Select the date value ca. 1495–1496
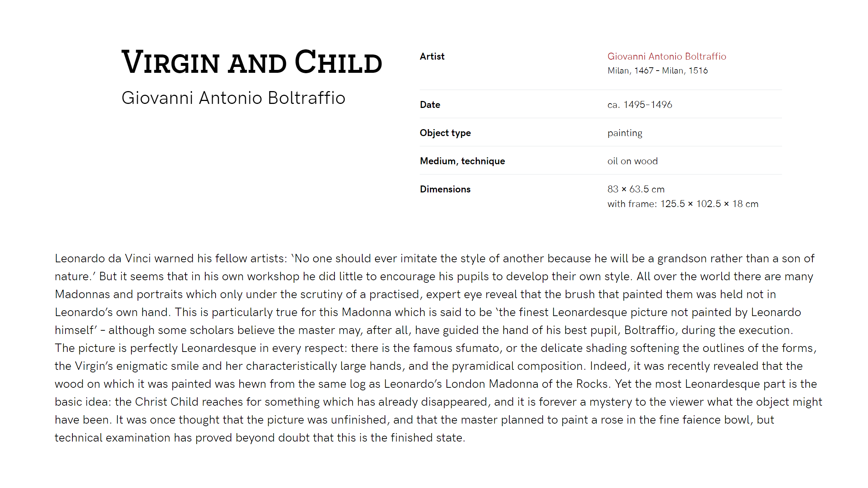This screenshot has height=488, width=868. pyautogui.click(x=640, y=105)
